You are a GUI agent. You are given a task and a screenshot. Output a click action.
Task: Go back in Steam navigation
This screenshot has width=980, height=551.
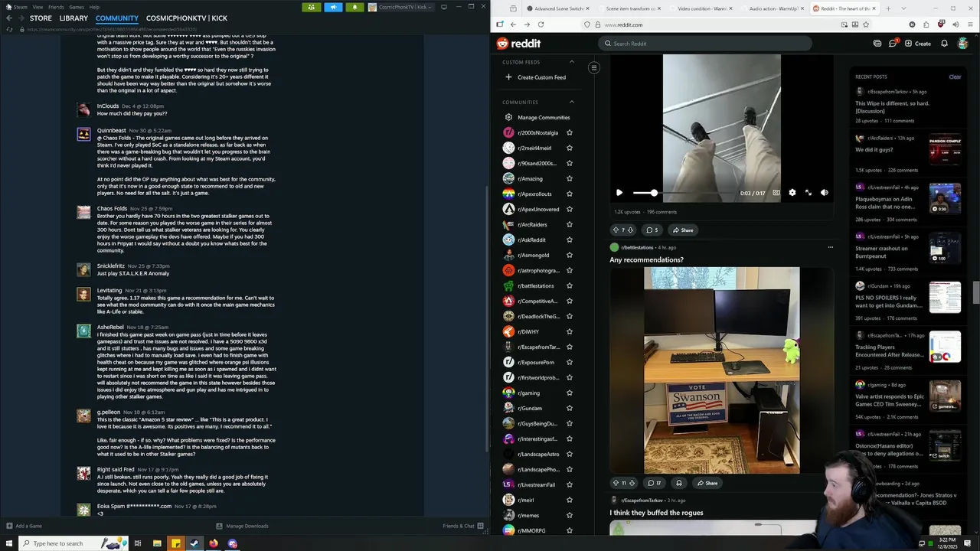click(8, 18)
